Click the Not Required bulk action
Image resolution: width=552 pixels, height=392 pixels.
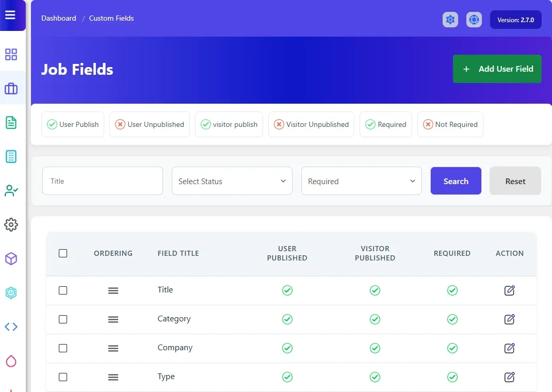[x=450, y=124]
